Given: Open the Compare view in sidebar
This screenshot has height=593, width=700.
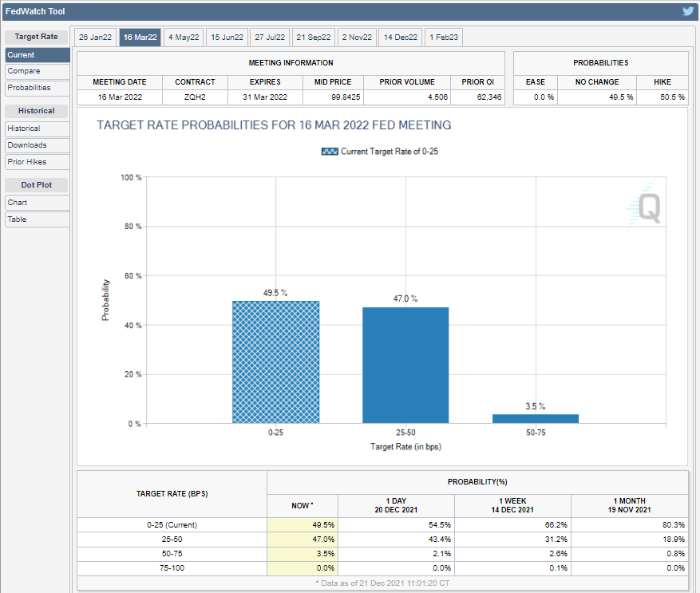Looking at the screenshot, I should tap(37, 71).
